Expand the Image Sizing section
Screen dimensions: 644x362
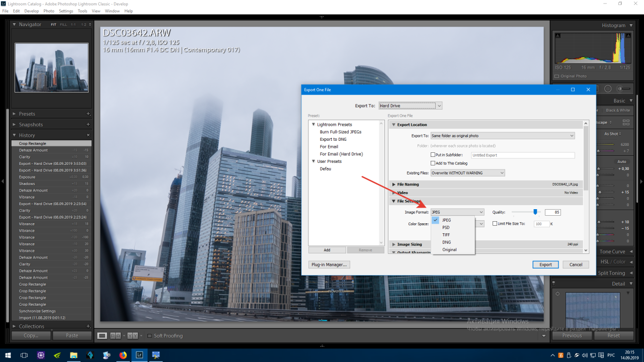click(x=394, y=244)
